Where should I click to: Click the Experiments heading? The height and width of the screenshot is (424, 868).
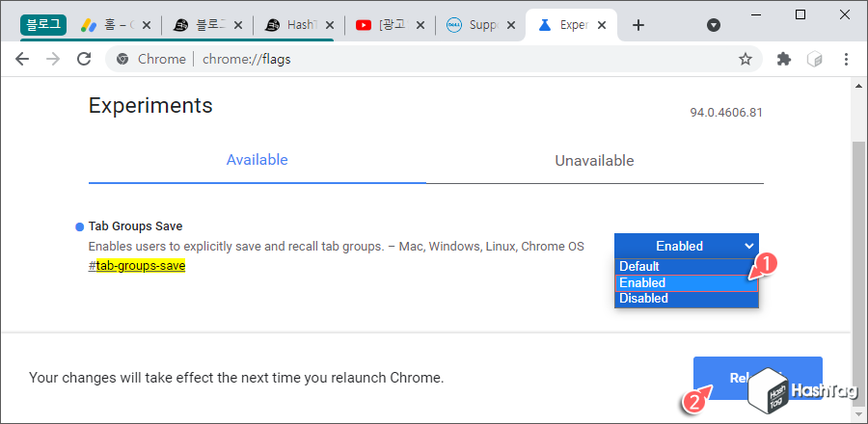tap(150, 105)
